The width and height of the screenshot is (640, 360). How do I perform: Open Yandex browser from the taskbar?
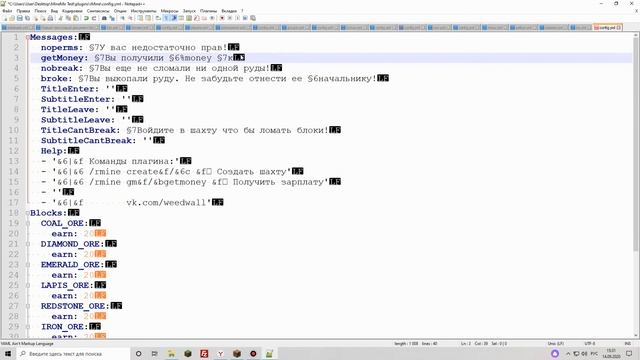pyautogui.click(x=220, y=353)
